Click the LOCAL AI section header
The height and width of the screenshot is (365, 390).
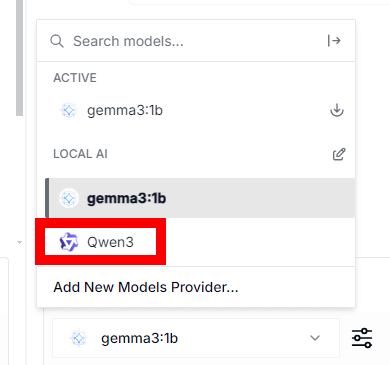[x=80, y=154]
